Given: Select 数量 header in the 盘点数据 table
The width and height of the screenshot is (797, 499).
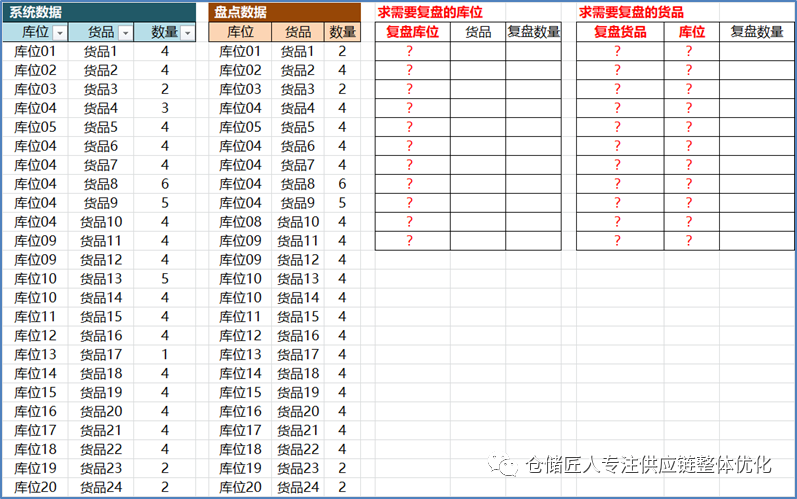Looking at the screenshot, I should [342, 32].
